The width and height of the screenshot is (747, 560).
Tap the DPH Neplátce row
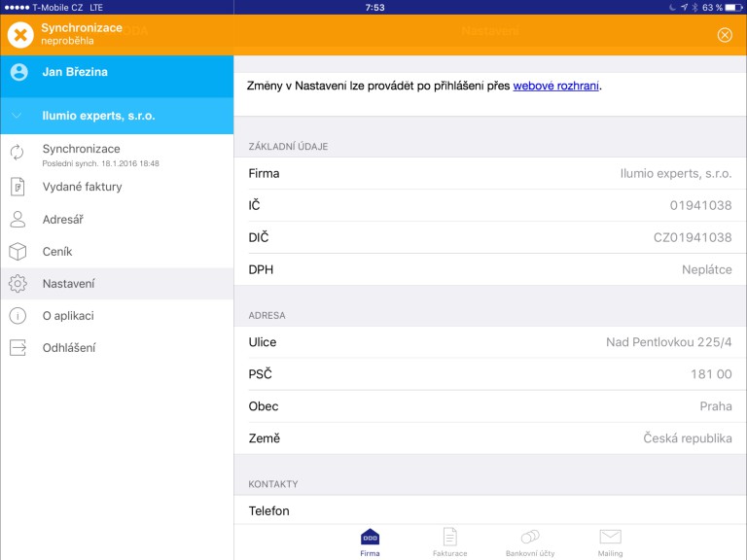coord(490,269)
